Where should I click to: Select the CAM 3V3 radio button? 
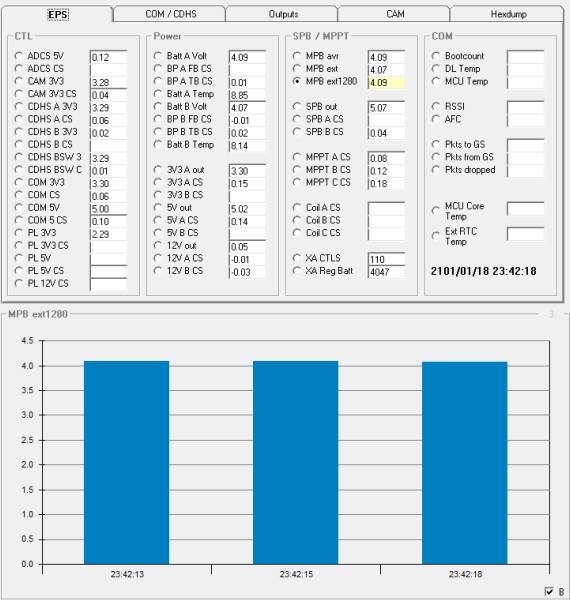pos(18,81)
